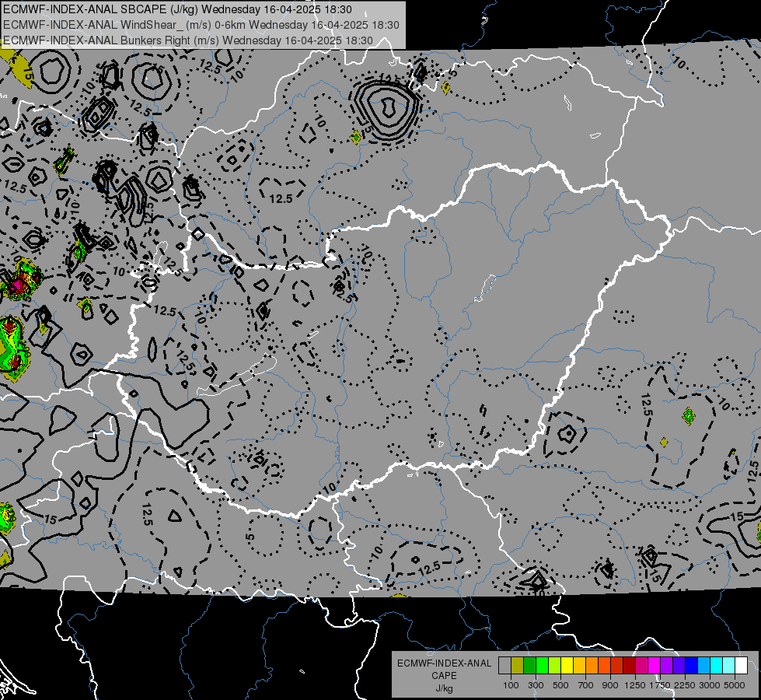Select the WindShear 0-6km legend line
Image resolution: width=761 pixels, height=700 pixels.
pyautogui.click(x=201, y=25)
